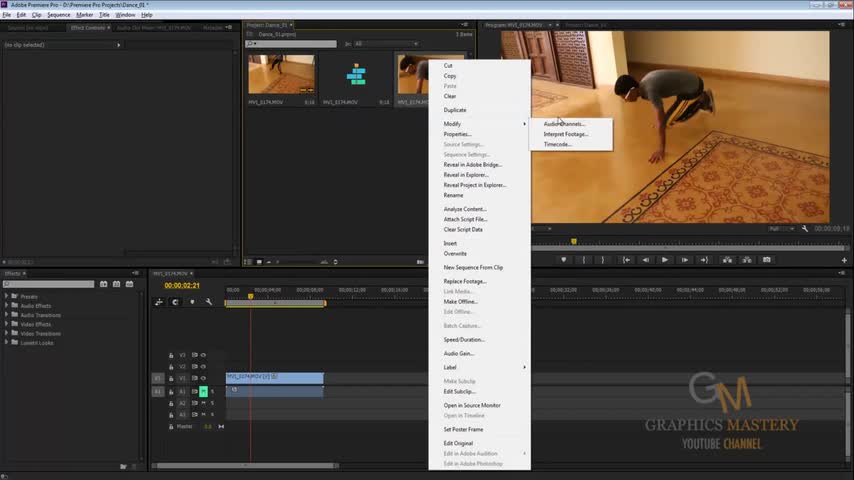Expand the Lumetri Looks folder
The width and height of the screenshot is (854, 480).
7,343
